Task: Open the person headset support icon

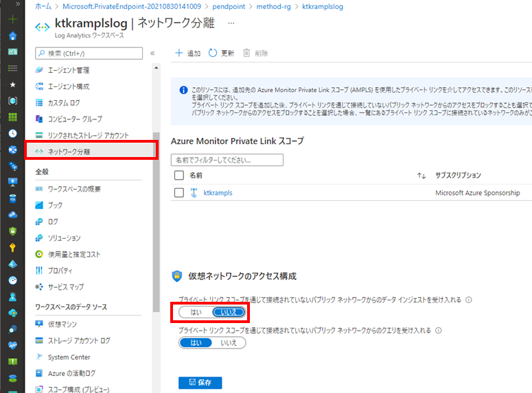Action: tap(12, 297)
